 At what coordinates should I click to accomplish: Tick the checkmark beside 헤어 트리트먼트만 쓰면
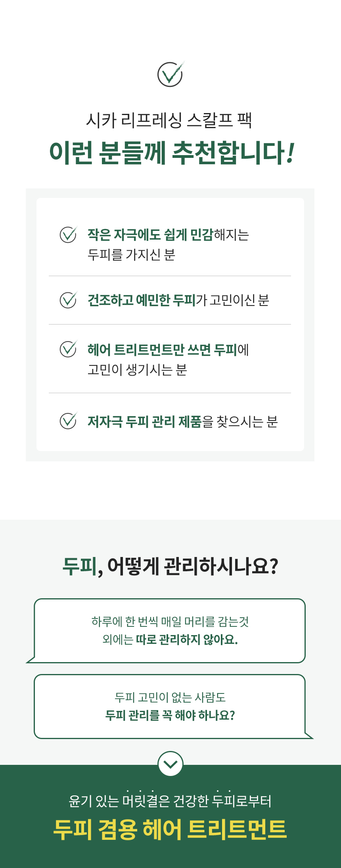(68, 349)
